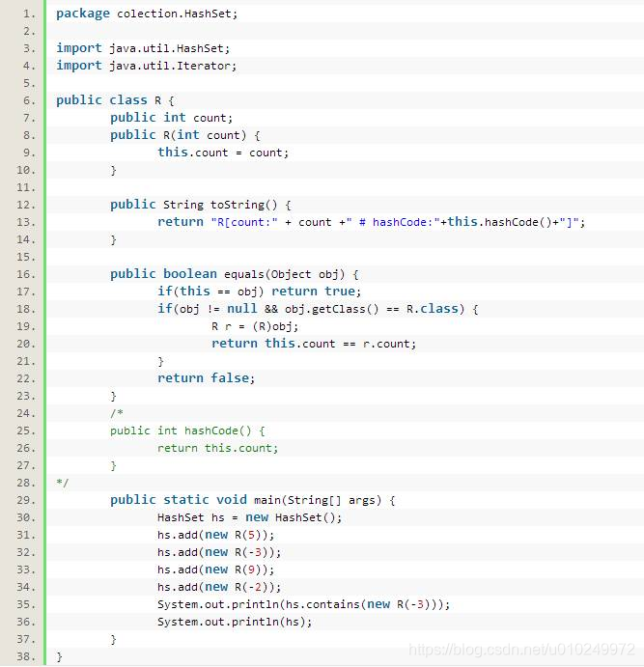This screenshot has width=644, height=667.
Task: Click the R r = (R)obj cast line
Action: coord(255,326)
